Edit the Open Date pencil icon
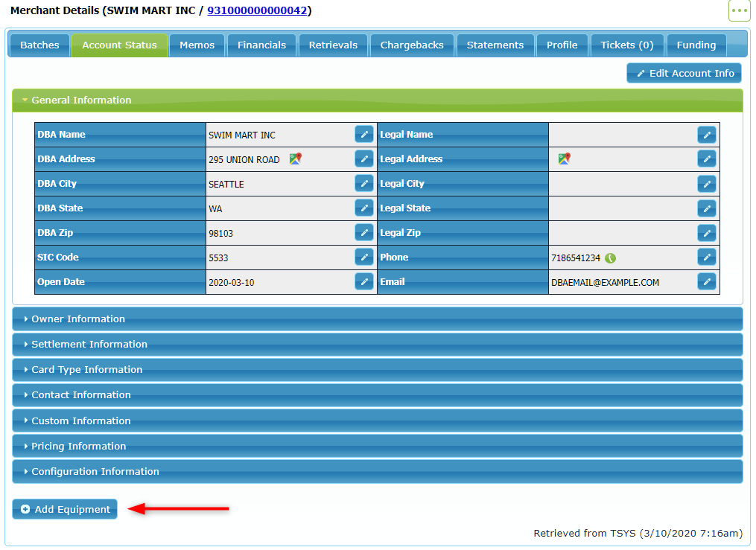756x550 pixels. [364, 282]
